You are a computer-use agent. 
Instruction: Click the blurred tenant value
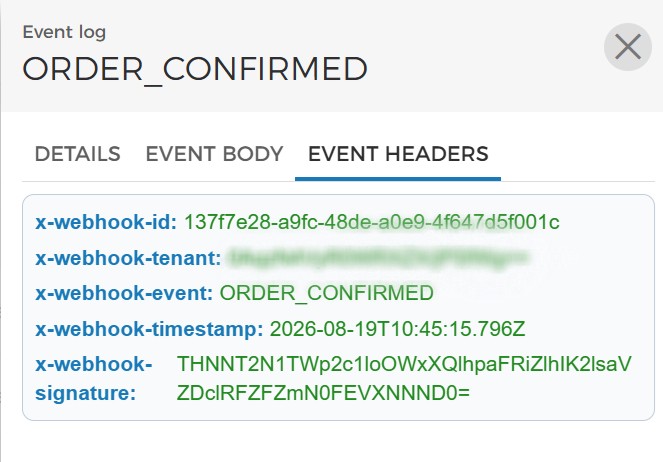pyautogui.click(x=378, y=258)
